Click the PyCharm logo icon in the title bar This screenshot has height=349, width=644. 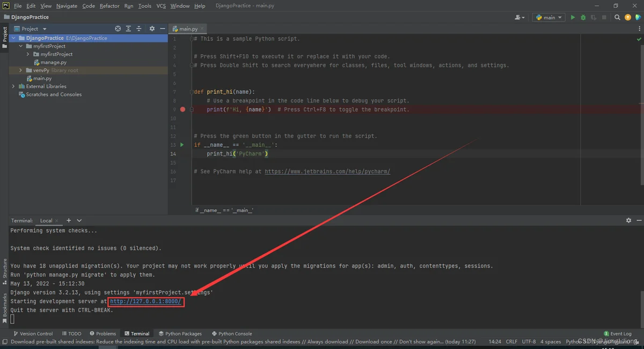[5, 5]
